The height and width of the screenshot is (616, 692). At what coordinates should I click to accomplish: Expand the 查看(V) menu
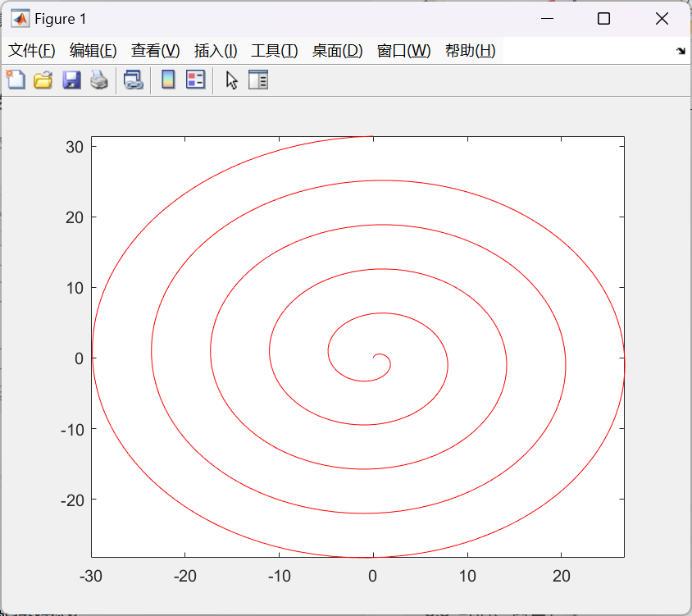click(155, 51)
